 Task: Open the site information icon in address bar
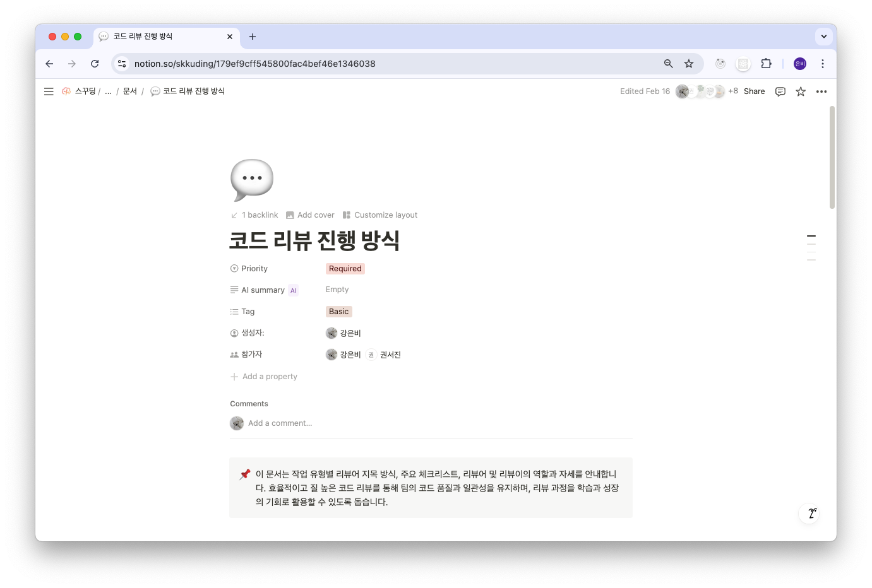pos(122,64)
